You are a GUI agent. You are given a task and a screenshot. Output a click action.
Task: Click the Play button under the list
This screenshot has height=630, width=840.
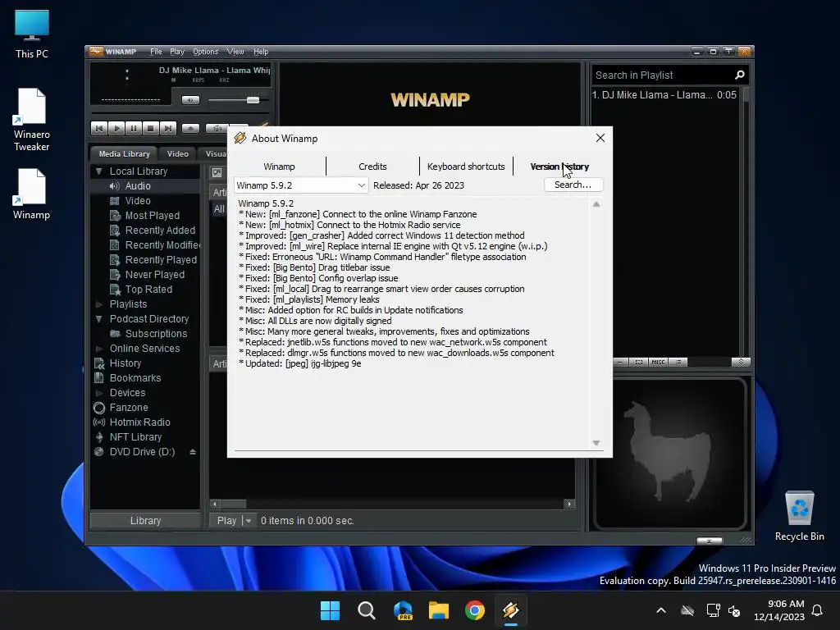tap(226, 521)
